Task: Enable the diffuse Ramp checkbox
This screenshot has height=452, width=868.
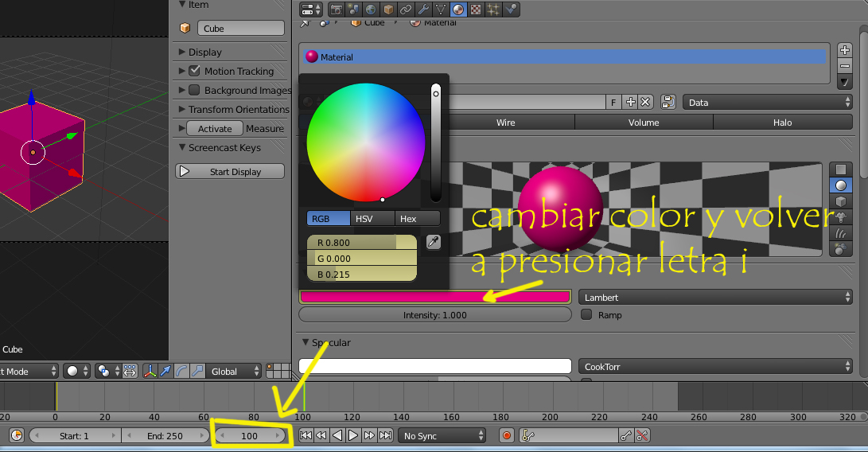Action: [586, 314]
